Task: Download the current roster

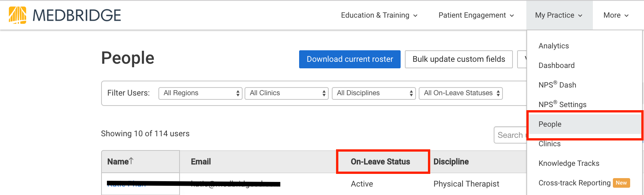Action: click(x=350, y=59)
